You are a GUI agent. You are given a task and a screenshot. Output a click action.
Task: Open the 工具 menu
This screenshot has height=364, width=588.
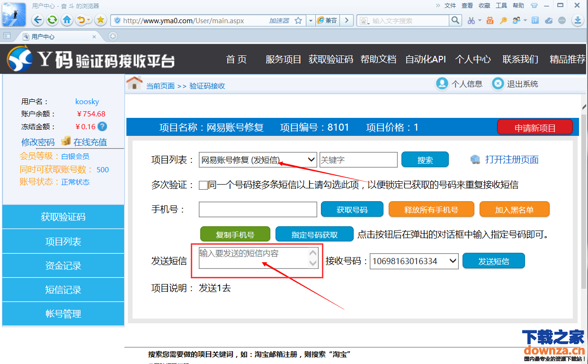point(501,6)
